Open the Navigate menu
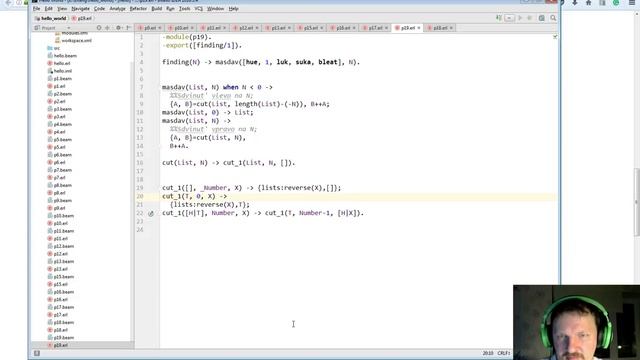The height and width of the screenshot is (360, 640). [x=80, y=9]
